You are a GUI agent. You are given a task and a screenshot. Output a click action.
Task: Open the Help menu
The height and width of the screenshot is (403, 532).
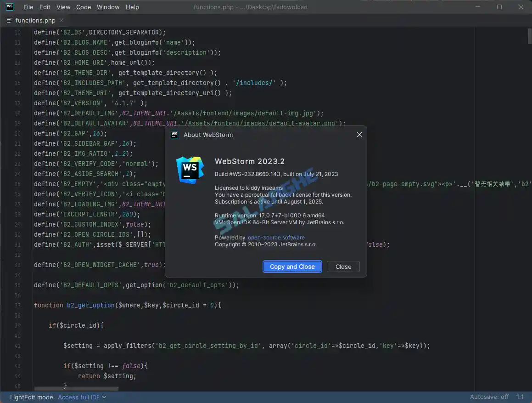click(x=132, y=7)
